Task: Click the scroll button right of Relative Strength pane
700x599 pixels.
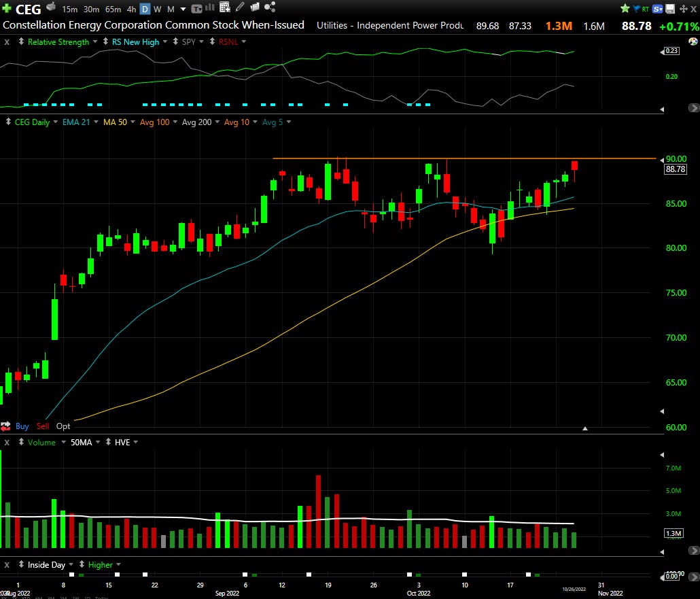Action: pyautogui.click(x=693, y=107)
